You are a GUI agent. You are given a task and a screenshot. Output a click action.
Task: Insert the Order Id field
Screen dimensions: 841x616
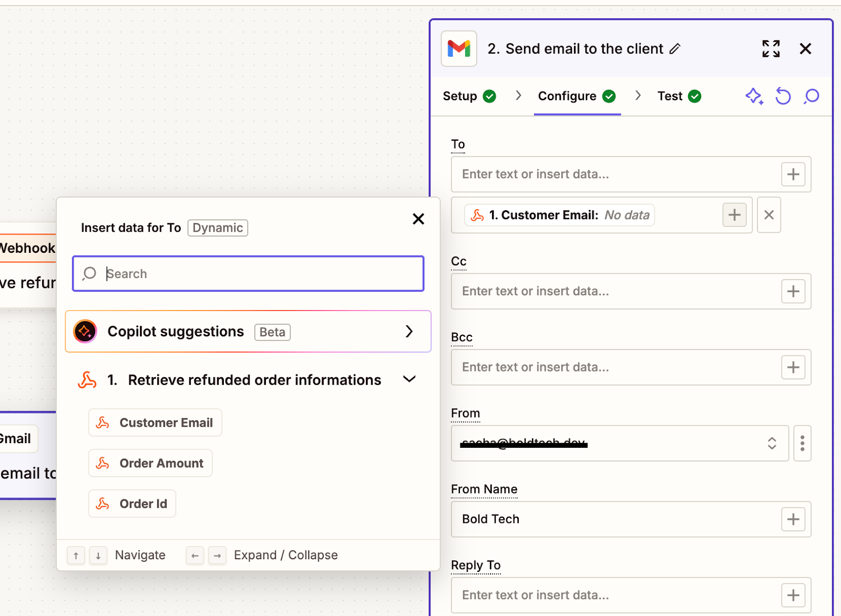point(132,504)
